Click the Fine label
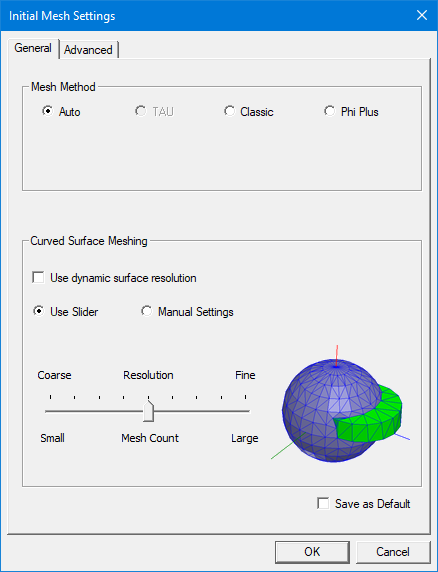438x572 pixels. pos(245,375)
